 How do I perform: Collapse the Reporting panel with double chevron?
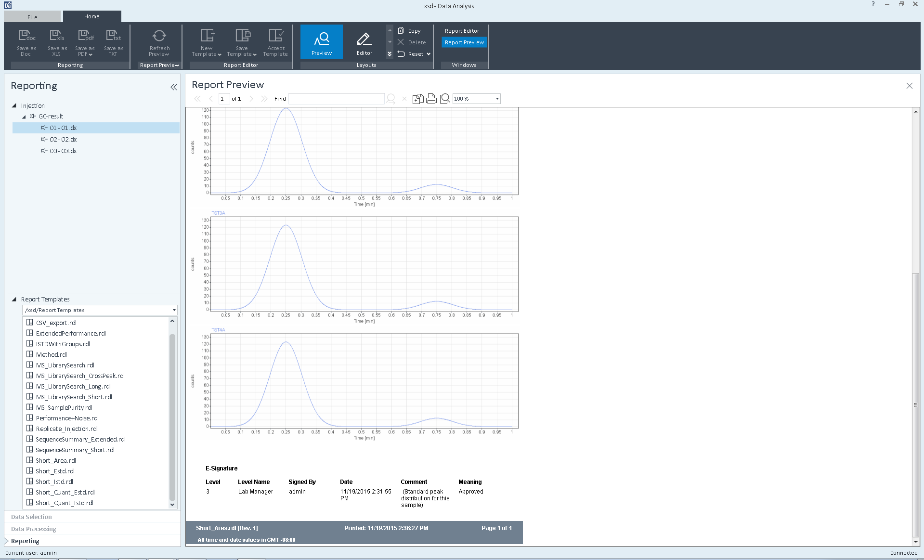(x=173, y=87)
